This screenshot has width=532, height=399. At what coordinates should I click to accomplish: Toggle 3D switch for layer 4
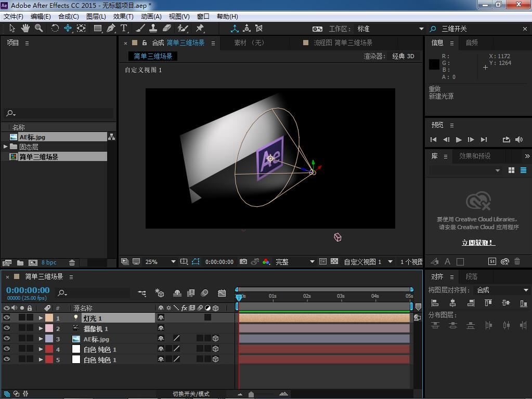click(215, 349)
